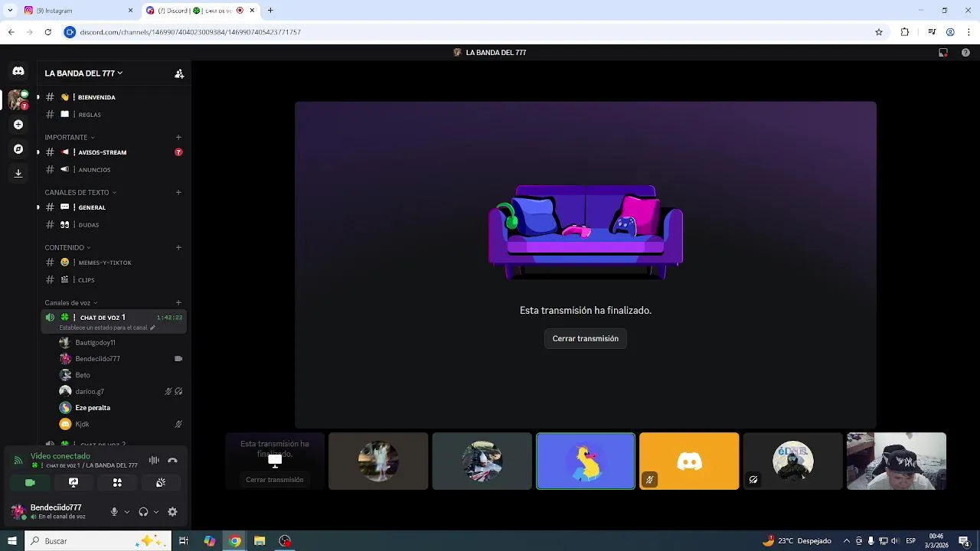Create voice channel plus icon
Image resolution: width=980 pixels, height=551 pixels.
178,303
